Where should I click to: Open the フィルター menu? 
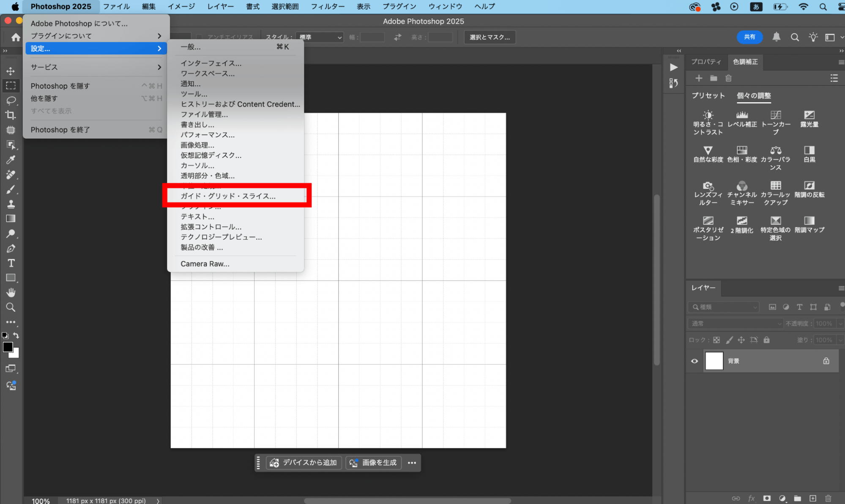click(x=328, y=6)
